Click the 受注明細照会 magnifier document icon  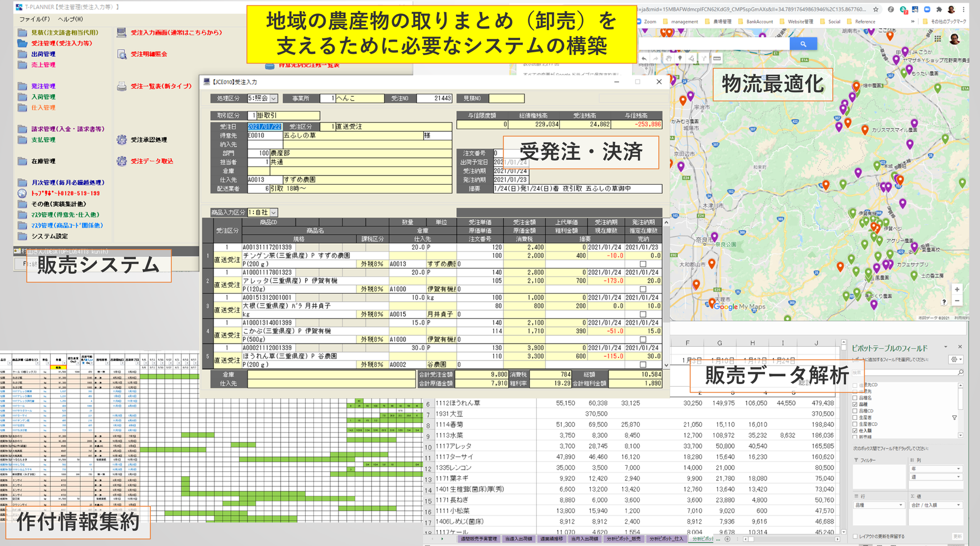pos(121,55)
